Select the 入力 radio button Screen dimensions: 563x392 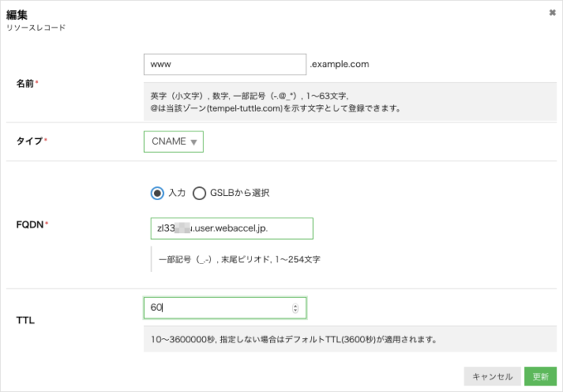pyautogui.click(x=157, y=193)
